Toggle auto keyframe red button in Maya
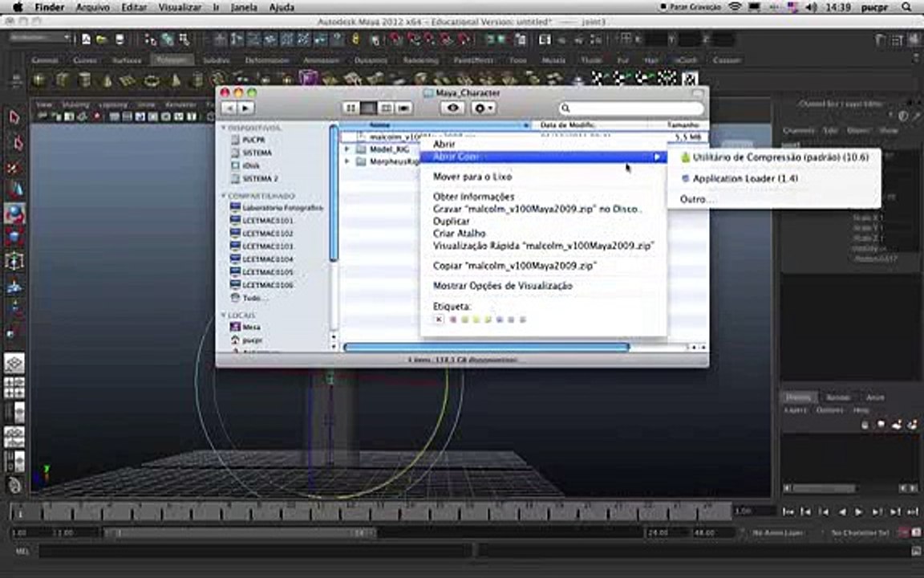Screen dimensions: 924x578 [x=903, y=532]
